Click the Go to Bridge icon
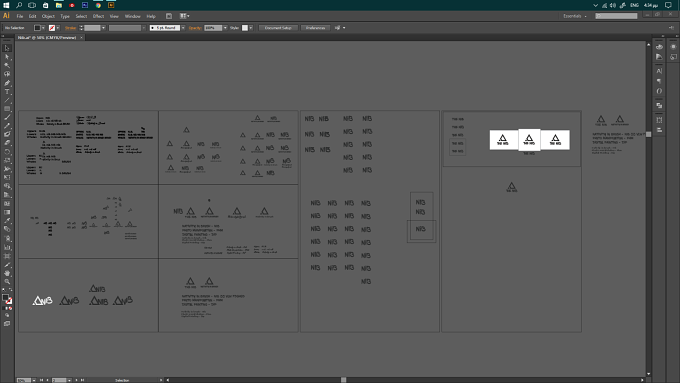 (169, 16)
